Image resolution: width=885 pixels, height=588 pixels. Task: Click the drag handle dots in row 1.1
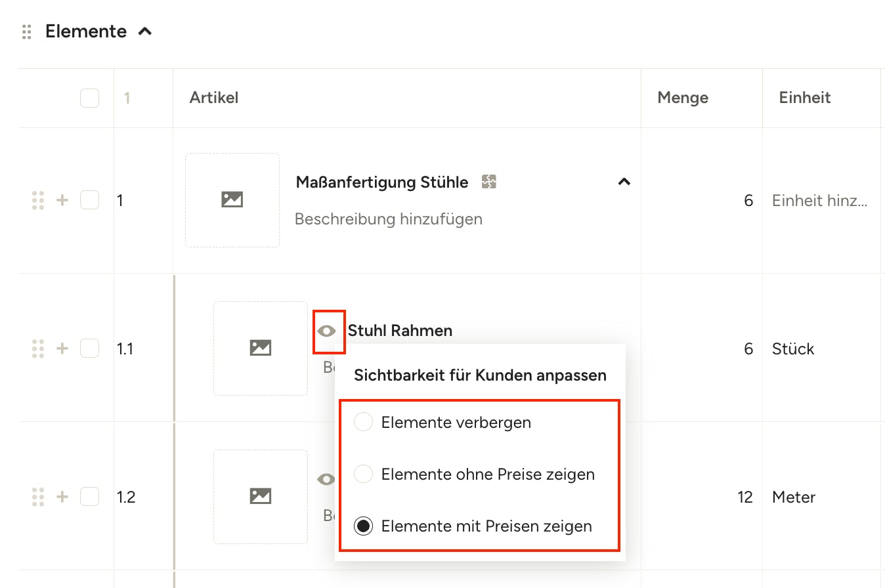coord(38,348)
